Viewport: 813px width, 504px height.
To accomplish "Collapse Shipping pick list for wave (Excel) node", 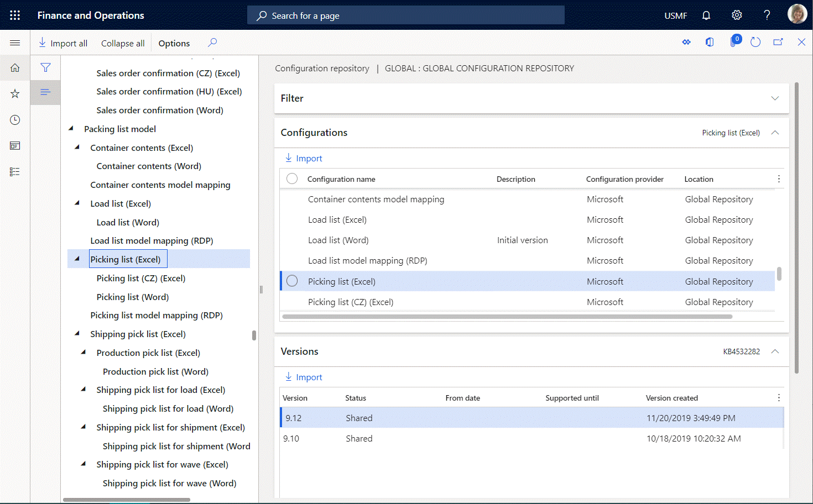I will (x=83, y=464).
